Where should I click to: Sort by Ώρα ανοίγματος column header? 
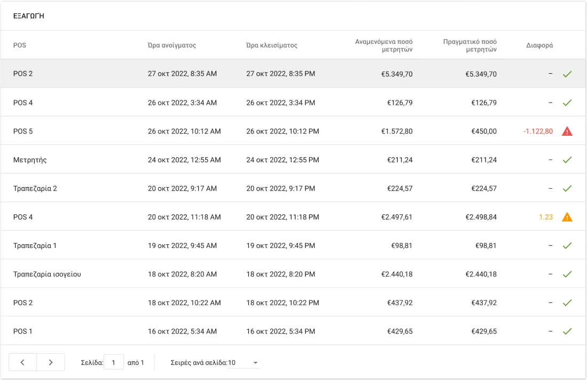(172, 45)
